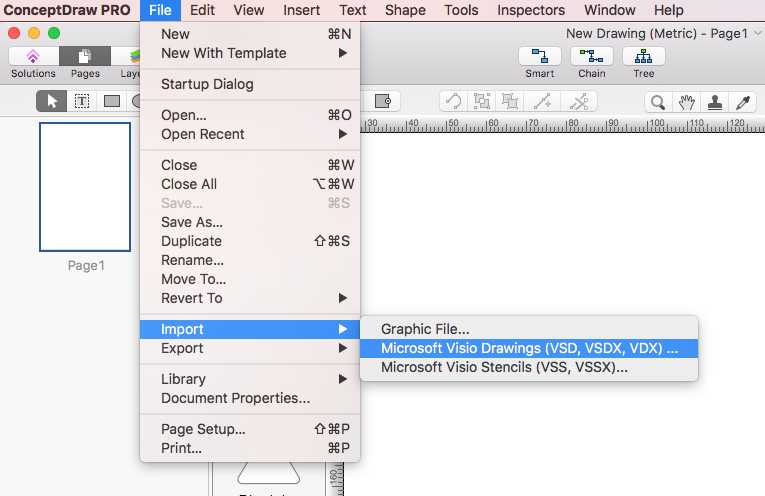Choose New from the File menu
Image resolution: width=765 pixels, height=496 pixels.
[x=250, y=34]
